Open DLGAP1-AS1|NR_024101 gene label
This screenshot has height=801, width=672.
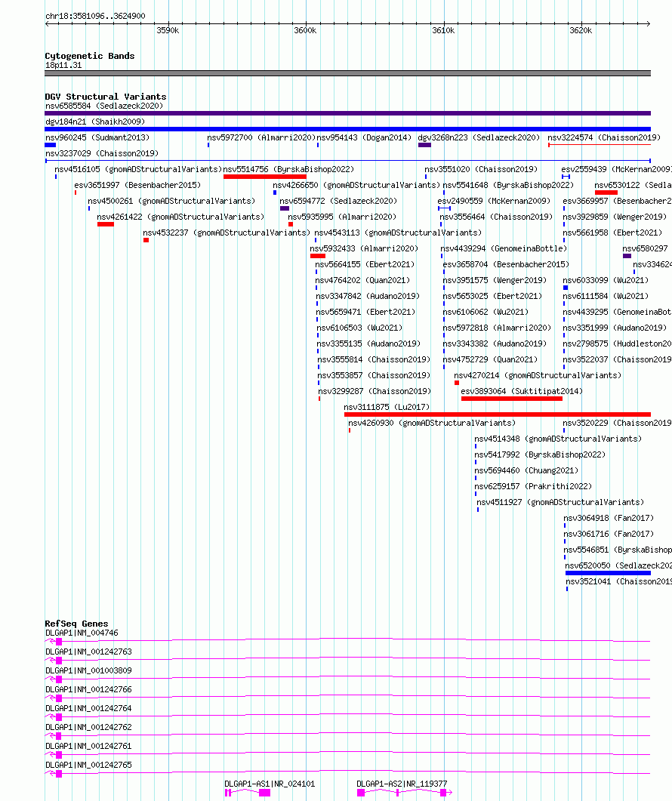[x=270, y=784]
